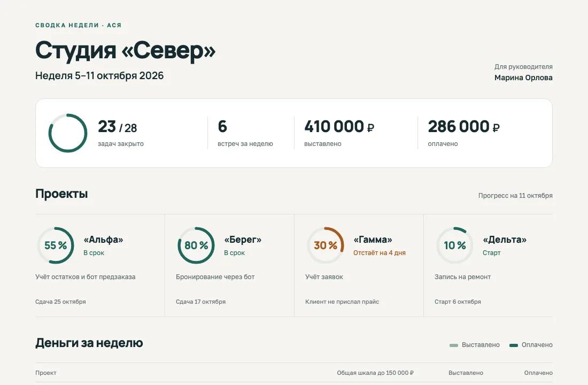Screen dimensions: 588x385
Task: Click the оплачено label under 286 000 ₽
Action: coord(443,144)
